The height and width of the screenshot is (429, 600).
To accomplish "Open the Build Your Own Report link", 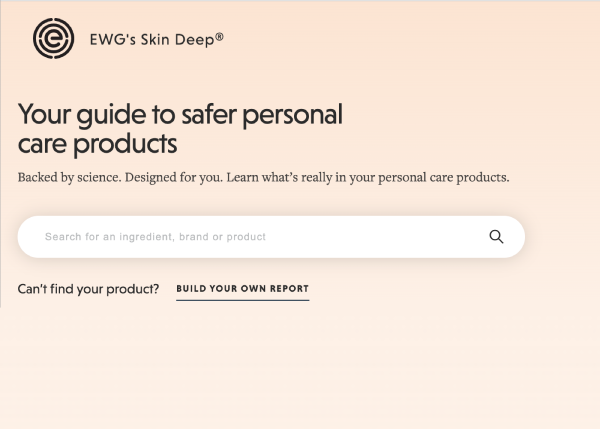I will coord(242,289).
